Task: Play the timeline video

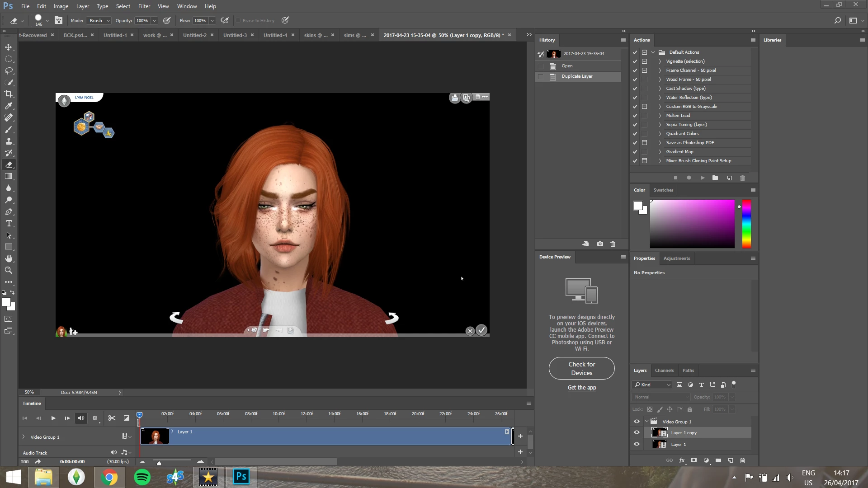Action: tap(53, 418)
